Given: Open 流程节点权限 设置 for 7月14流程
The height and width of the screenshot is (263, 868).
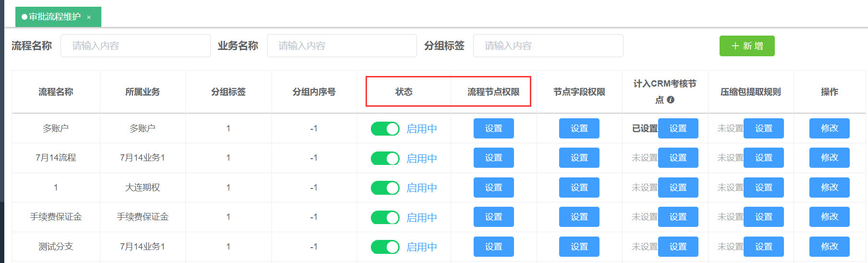Looking at the screenshot, I should [x=494, y=158].
